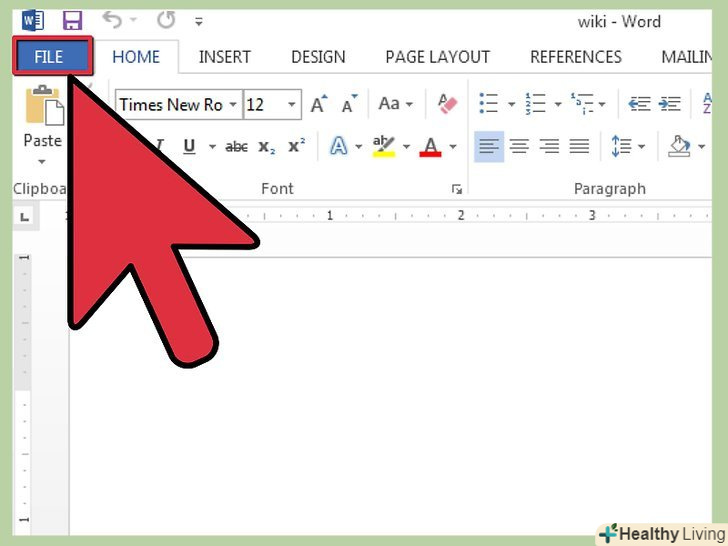Click the Save icon in quick access toolbar
728x546 pixels.
pyautogui.click(x=72, y=20)
